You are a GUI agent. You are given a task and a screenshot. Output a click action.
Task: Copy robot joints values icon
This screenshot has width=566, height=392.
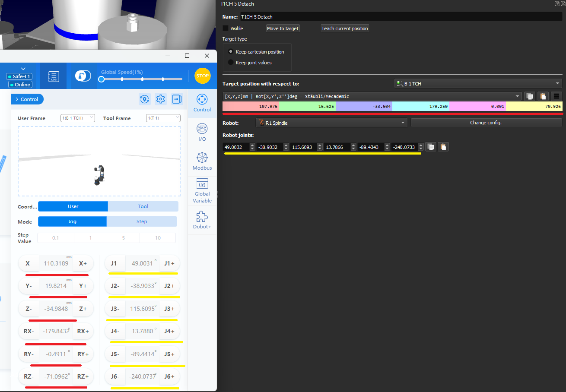pos(431,147)
